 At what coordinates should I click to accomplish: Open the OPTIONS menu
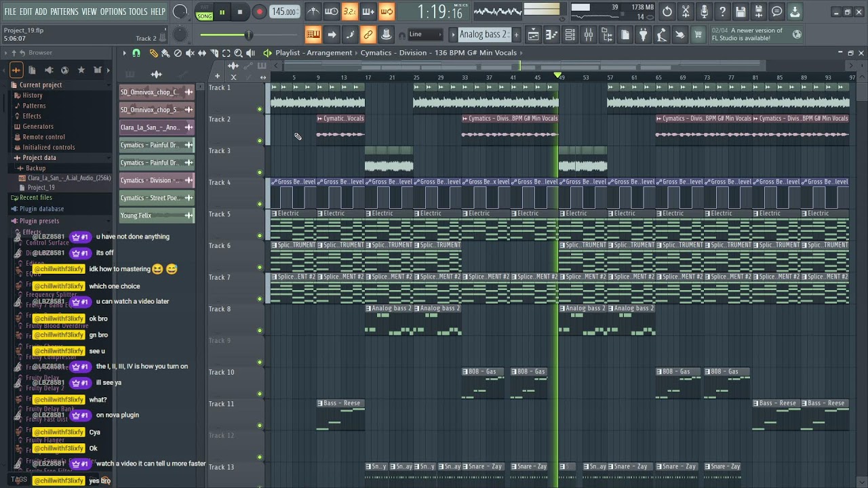[113, 12]
